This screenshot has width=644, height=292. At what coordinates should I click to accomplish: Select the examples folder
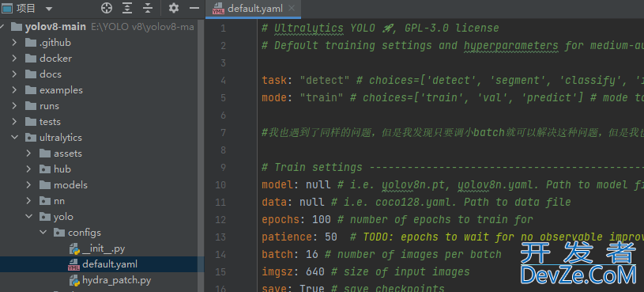(x=61, y=90)
